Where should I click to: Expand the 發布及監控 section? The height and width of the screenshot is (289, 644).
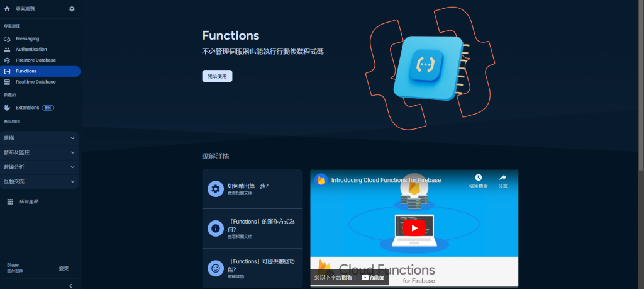[40, 152]
